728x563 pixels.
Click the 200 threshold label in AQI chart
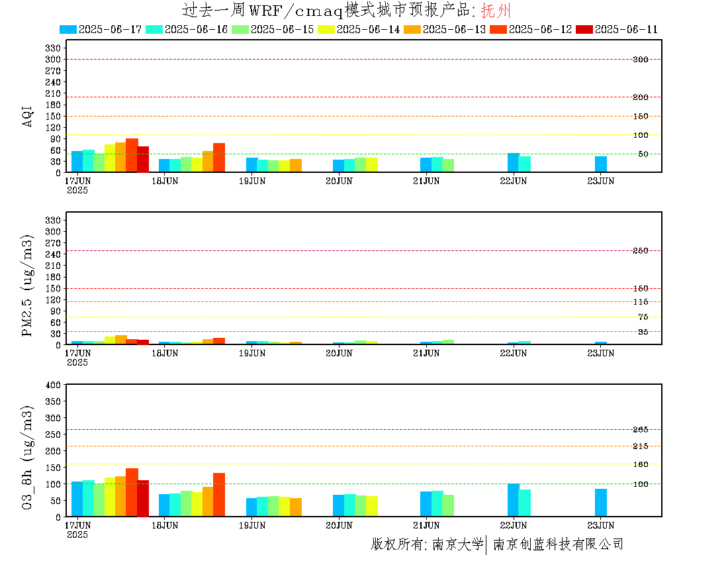pos(641,97)
